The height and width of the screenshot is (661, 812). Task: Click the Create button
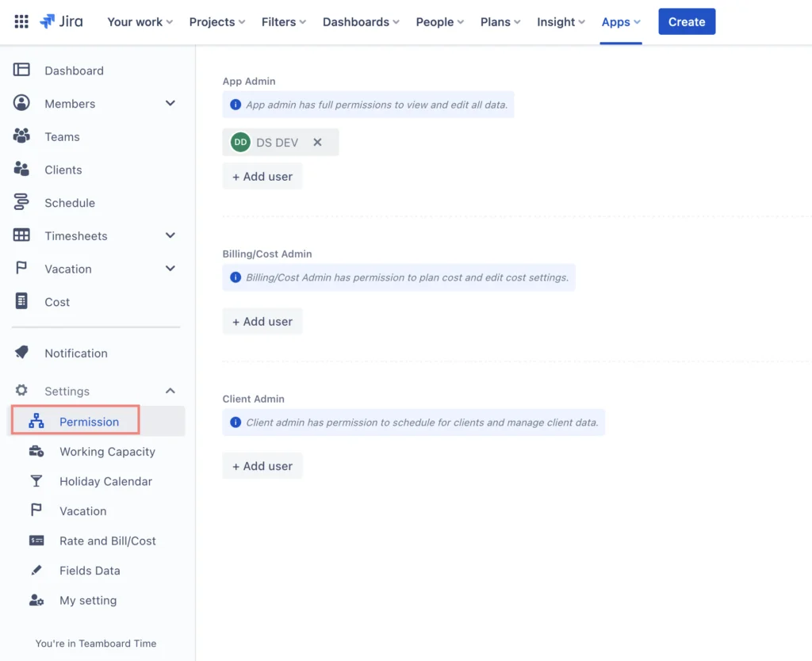687,21
